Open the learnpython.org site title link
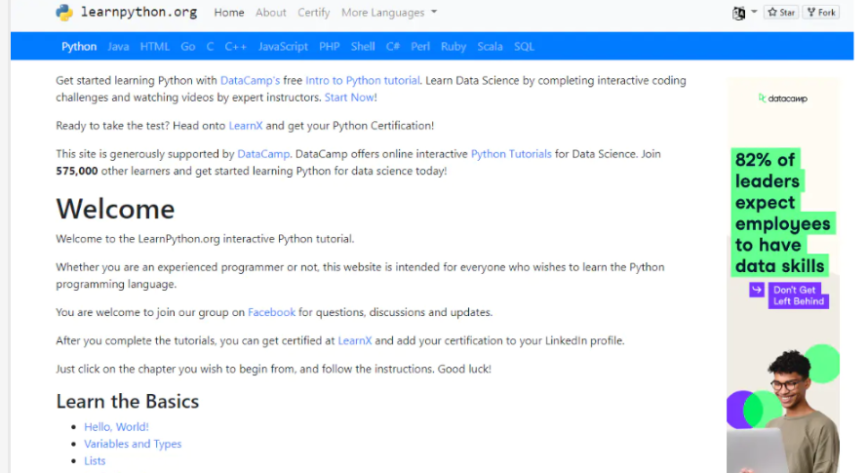 pyautogui.click(x=138, y=12)
